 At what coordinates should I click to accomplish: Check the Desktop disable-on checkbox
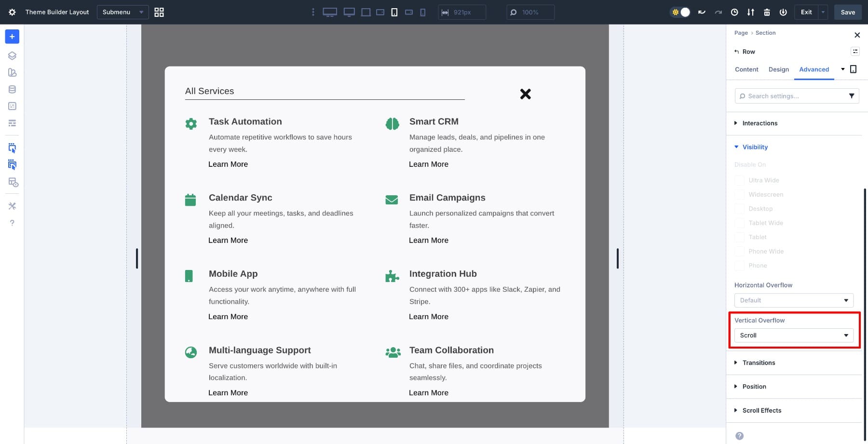tap(739, 209)
